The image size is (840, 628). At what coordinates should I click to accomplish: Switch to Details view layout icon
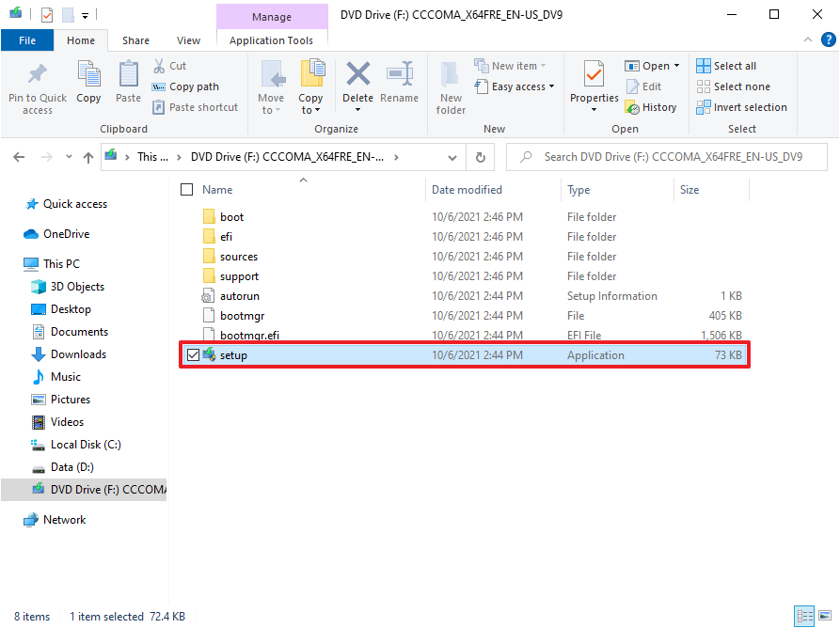(x=804, y=616)
